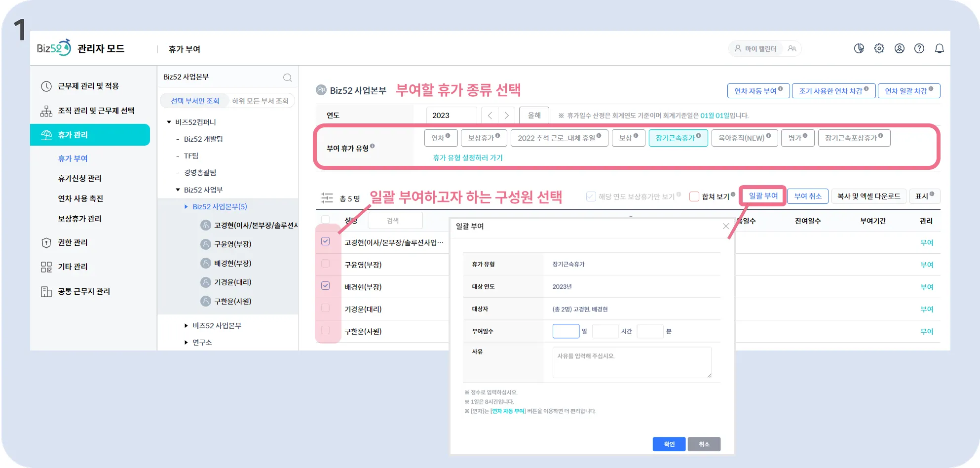Click the shield icon for 권한 관리

pyautogui.click(x=46, y=242)
